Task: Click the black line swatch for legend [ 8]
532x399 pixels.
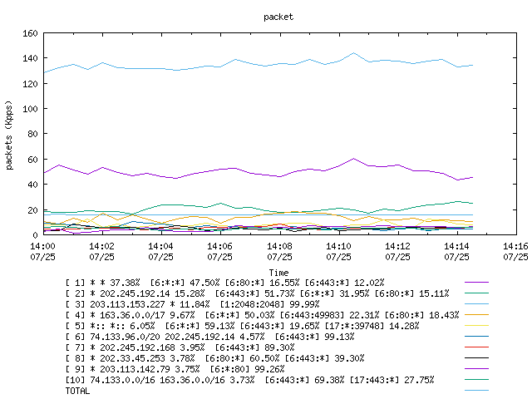Action: (476, 358)
